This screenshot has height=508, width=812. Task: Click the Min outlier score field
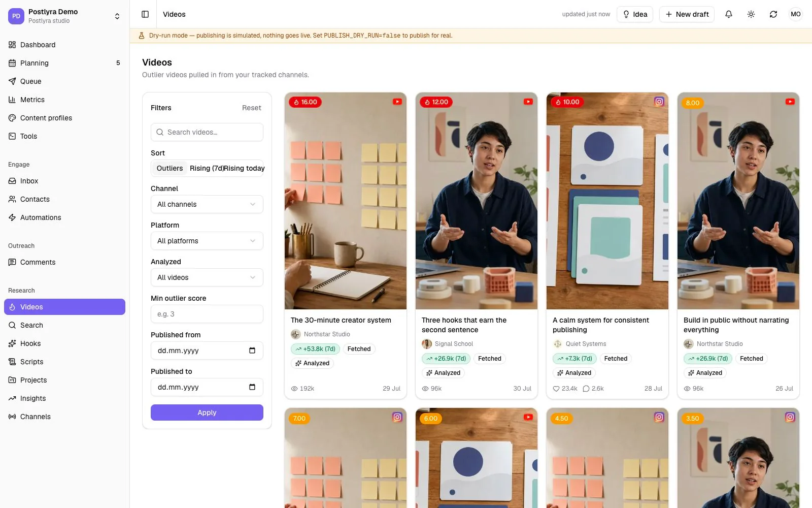(x=207, y=314)
